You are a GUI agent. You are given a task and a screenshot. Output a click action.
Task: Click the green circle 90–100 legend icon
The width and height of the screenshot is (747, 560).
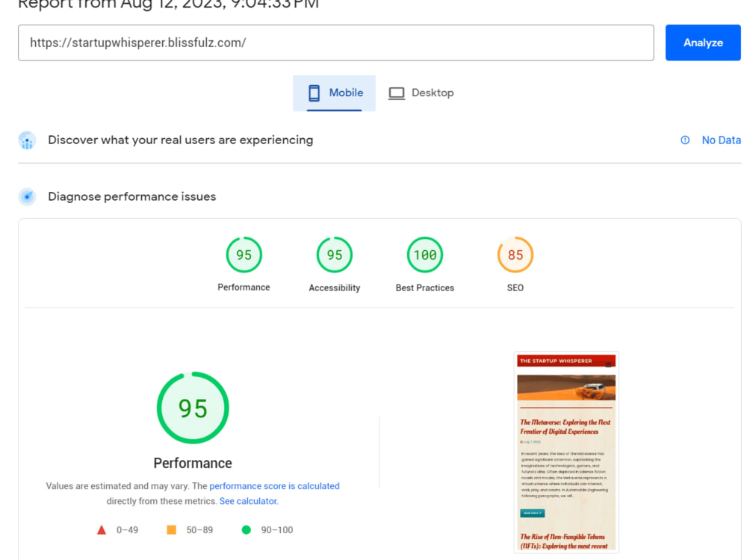click(x=247, y=530)
